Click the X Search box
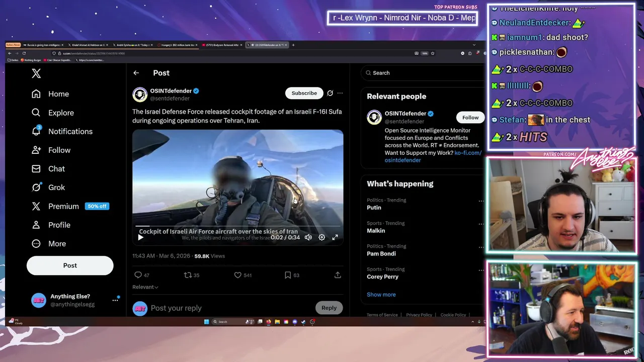644x362 pixels. (x=423, y=73)
